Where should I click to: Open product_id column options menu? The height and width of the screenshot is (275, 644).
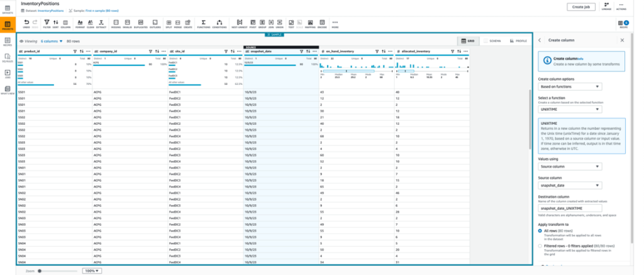click(87, 52)
